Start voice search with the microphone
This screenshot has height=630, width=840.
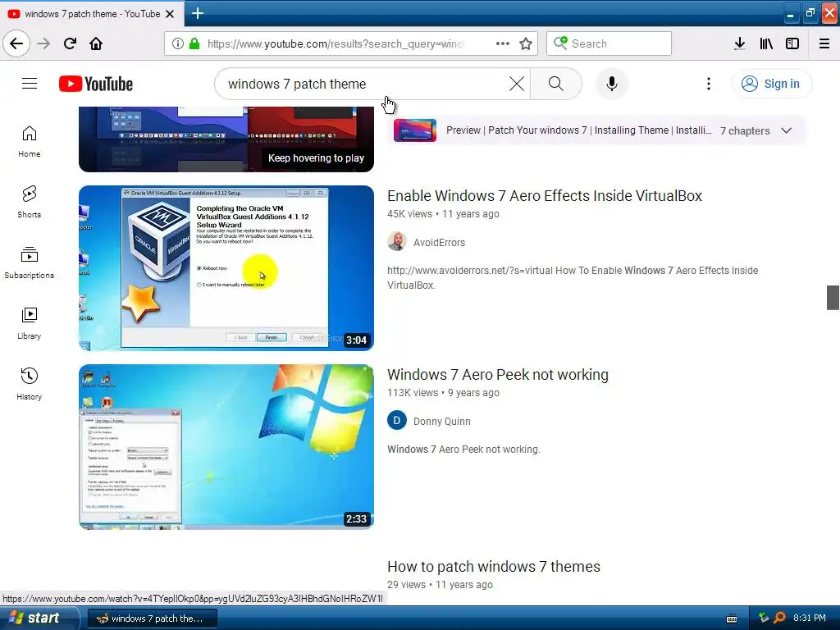point(612,84)
